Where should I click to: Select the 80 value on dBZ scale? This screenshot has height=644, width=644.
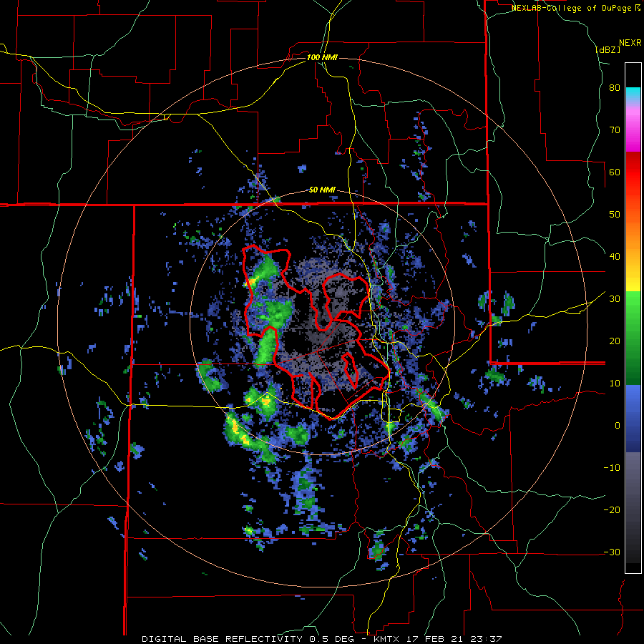615,88
